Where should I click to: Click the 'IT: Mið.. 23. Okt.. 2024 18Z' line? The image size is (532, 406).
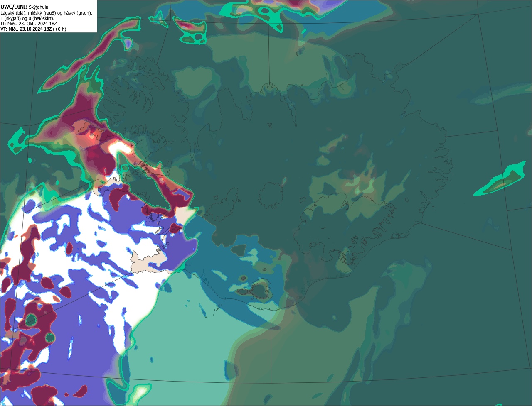(29, 23)
